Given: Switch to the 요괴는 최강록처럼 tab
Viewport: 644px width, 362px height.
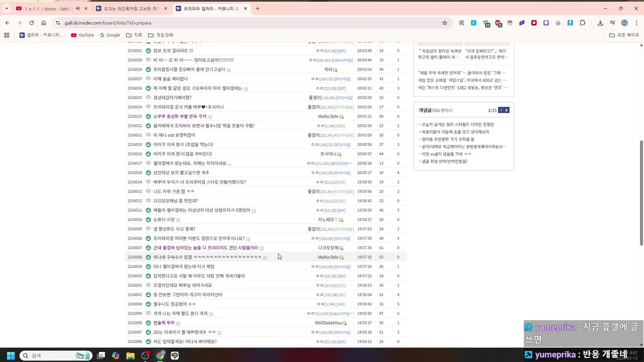Looking at the screenshot, I should (131, 9).
